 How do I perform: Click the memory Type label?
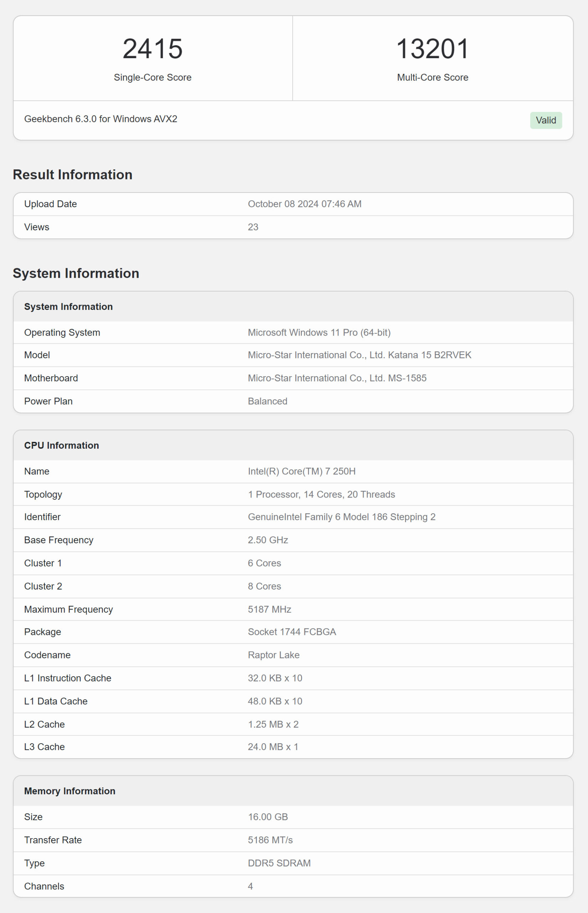coord(34,863)
